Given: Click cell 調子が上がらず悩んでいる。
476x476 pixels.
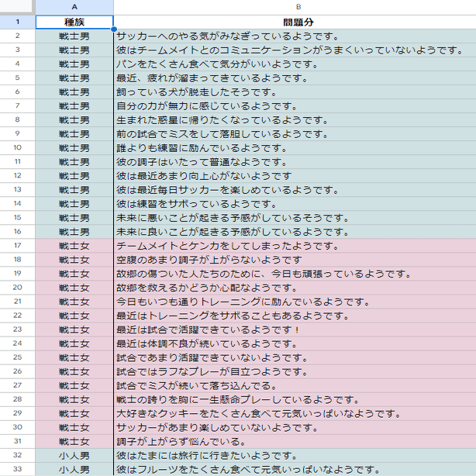Looking at the screenshot, I should [295, 441].
